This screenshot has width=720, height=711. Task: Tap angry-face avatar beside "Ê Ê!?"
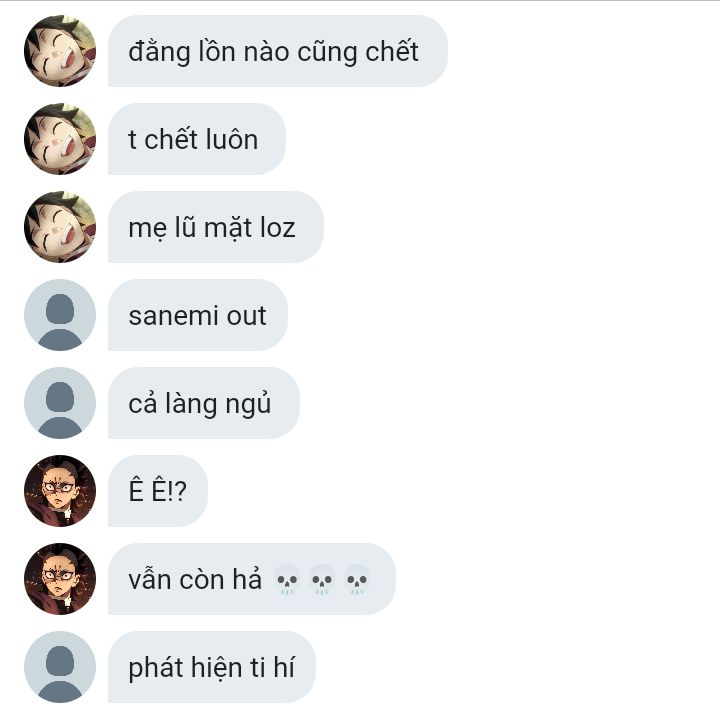[x=60, y=491]
